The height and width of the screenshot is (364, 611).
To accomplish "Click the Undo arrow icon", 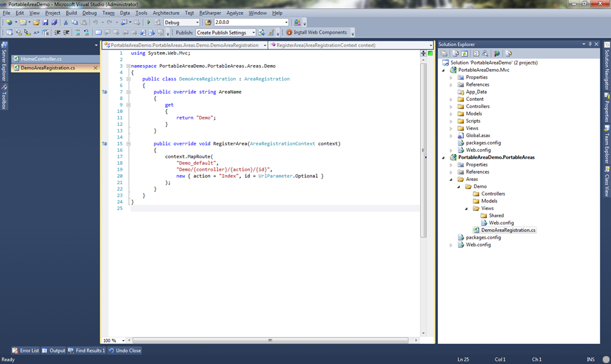I will (x=95, y=22).
